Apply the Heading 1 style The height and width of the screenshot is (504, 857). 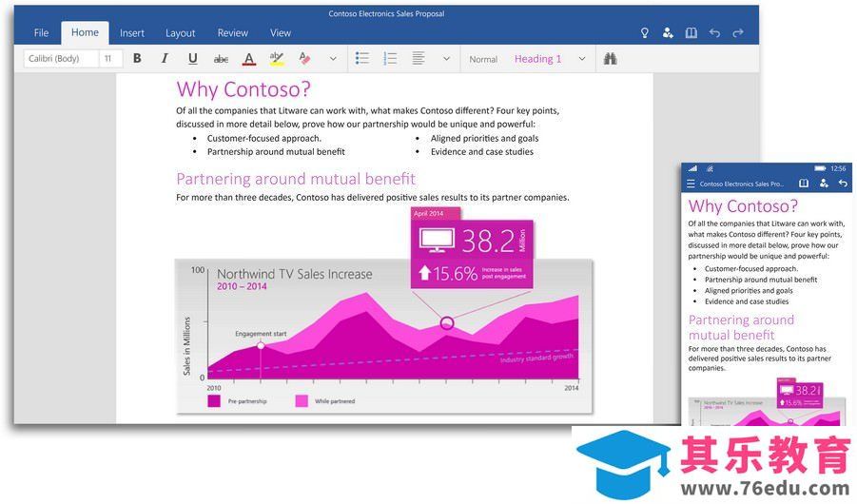[537, 59]
